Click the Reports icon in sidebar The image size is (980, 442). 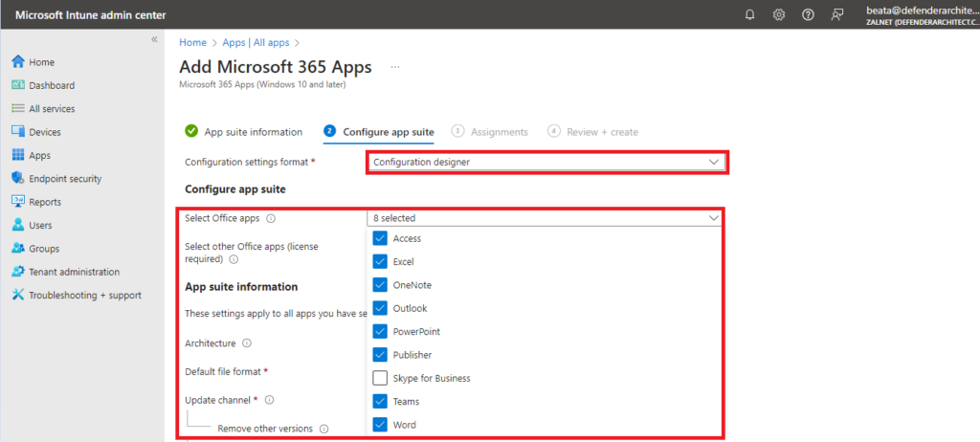18,202
